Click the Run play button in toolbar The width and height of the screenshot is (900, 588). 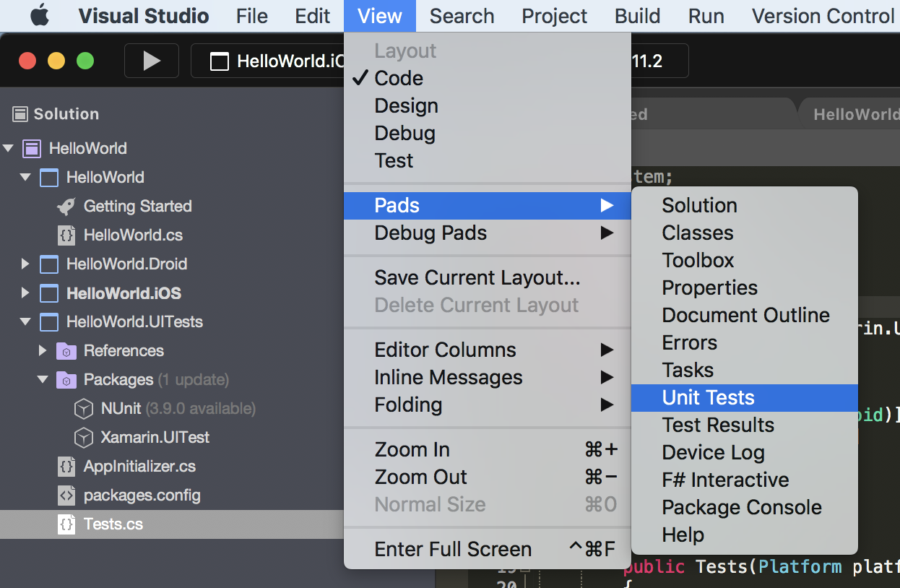pyautogui.click(x=152, y=61)
